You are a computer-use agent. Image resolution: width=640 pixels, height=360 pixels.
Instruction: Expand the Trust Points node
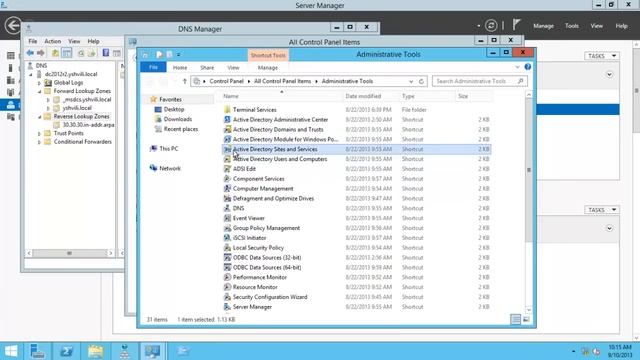40,134
